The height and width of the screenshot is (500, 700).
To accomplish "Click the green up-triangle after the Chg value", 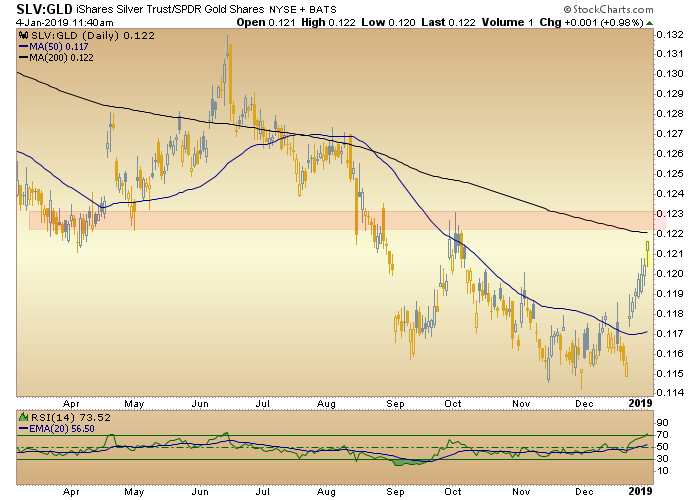I will (x=650, y=23).
